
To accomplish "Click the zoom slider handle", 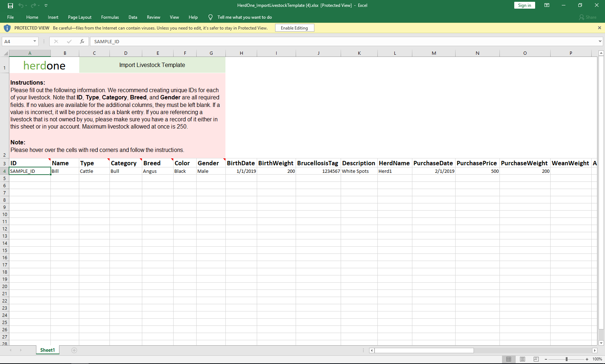I will click(x=566, y=359).
